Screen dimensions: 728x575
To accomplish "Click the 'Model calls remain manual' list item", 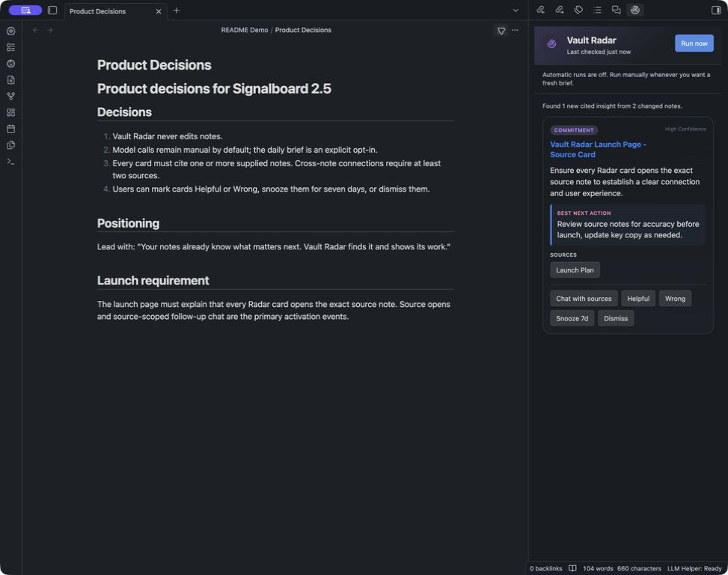I will click(x=245, y=150).
